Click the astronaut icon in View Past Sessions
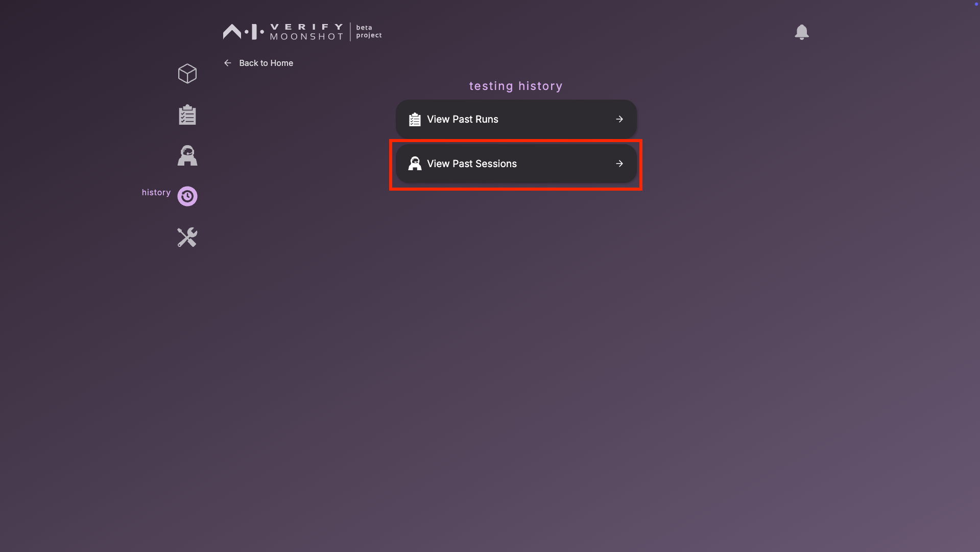This screenshot has width=980, height=552. coord(415,164)
